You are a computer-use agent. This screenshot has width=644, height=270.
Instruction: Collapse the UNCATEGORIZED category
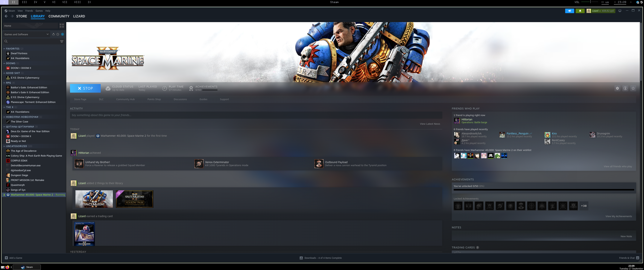[4, 146]
